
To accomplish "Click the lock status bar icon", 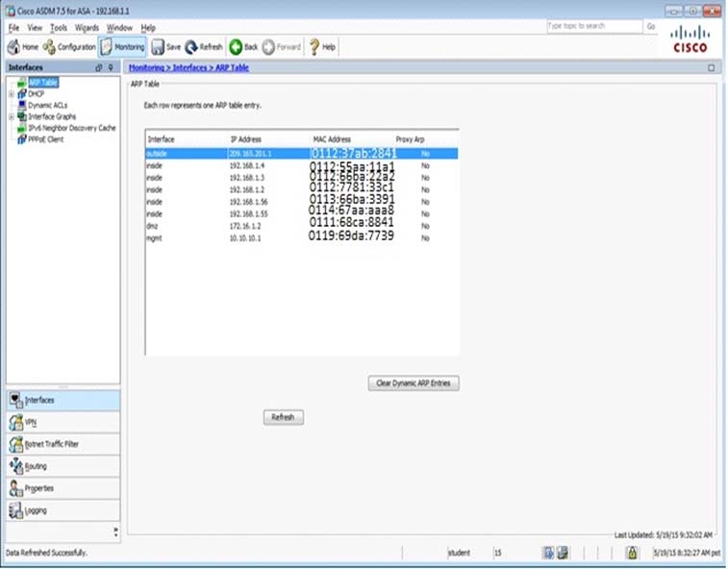I will (x=632, y=553).
